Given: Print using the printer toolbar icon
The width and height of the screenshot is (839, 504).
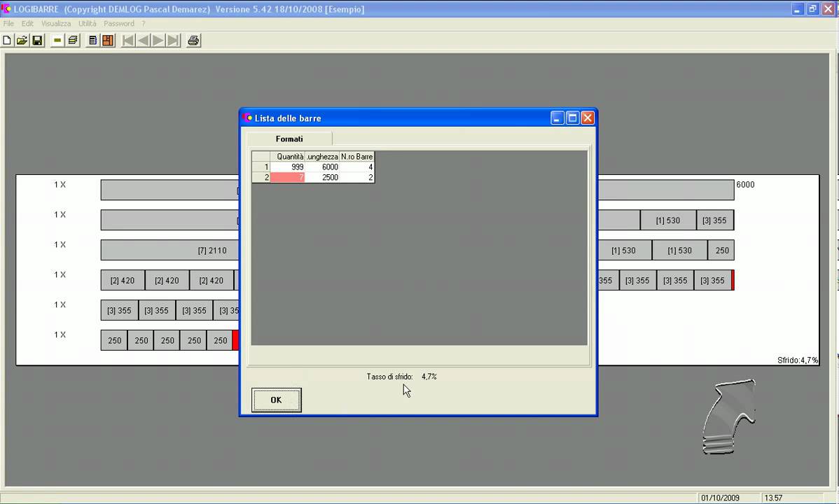Looking at the screenshot, I should (x=194, y=41).
